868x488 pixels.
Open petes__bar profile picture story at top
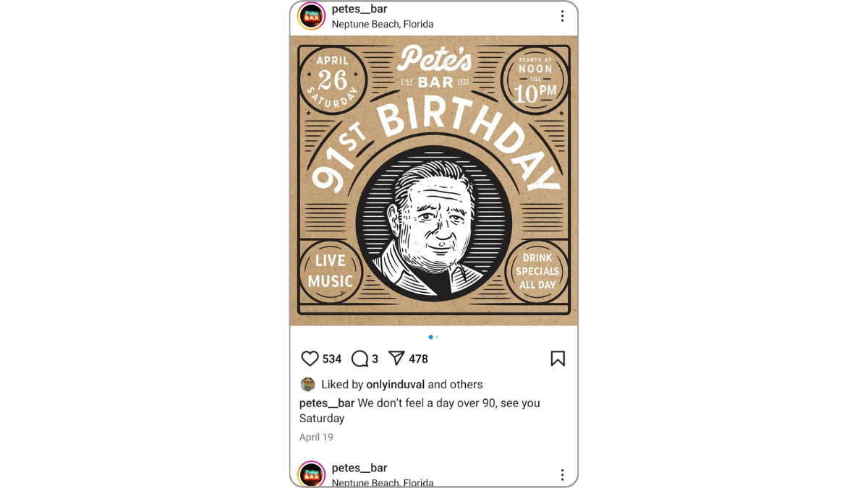312,16
